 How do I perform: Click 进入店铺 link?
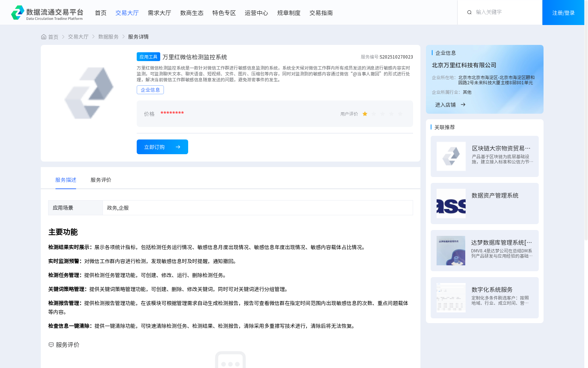445,105
